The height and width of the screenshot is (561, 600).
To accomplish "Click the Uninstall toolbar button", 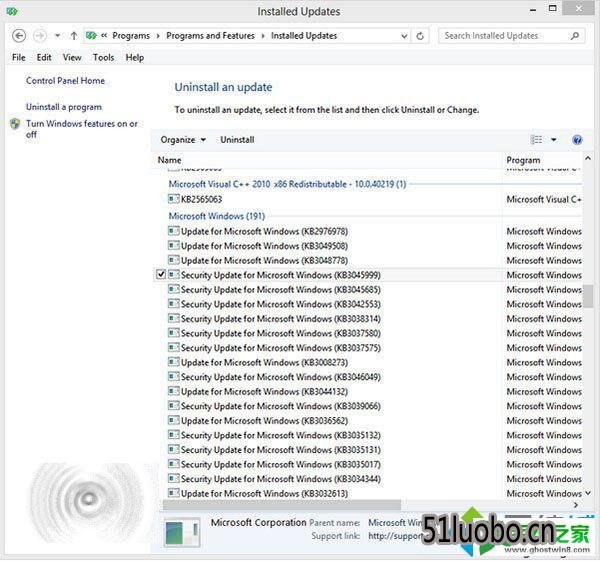I will (x=237, y=140).
